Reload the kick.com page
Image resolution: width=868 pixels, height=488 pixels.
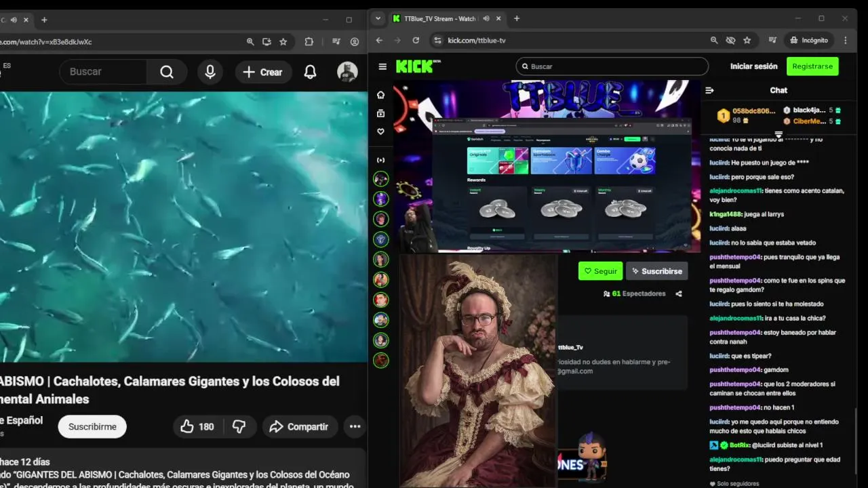point(416,40)
